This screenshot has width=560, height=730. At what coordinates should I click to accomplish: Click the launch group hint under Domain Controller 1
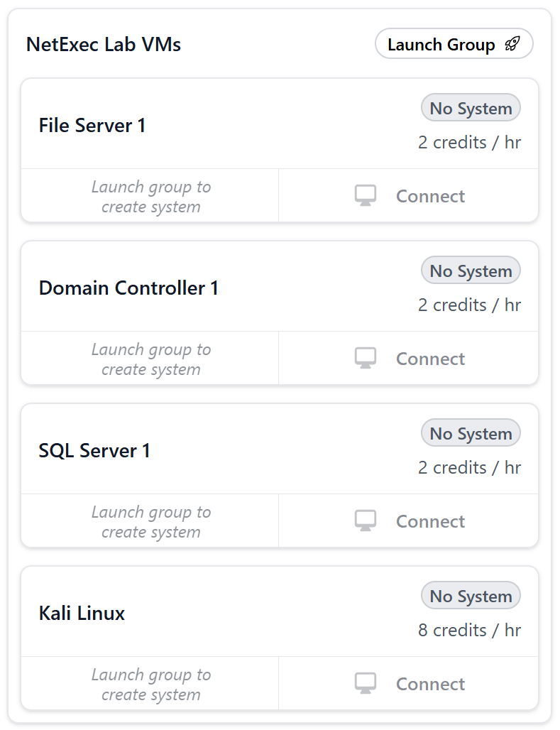coord(150,359)
